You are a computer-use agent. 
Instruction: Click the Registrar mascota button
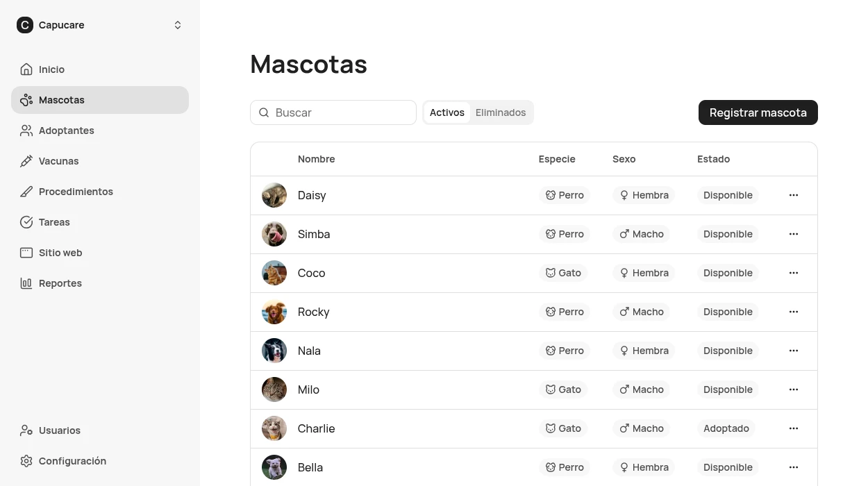(758, 112)
